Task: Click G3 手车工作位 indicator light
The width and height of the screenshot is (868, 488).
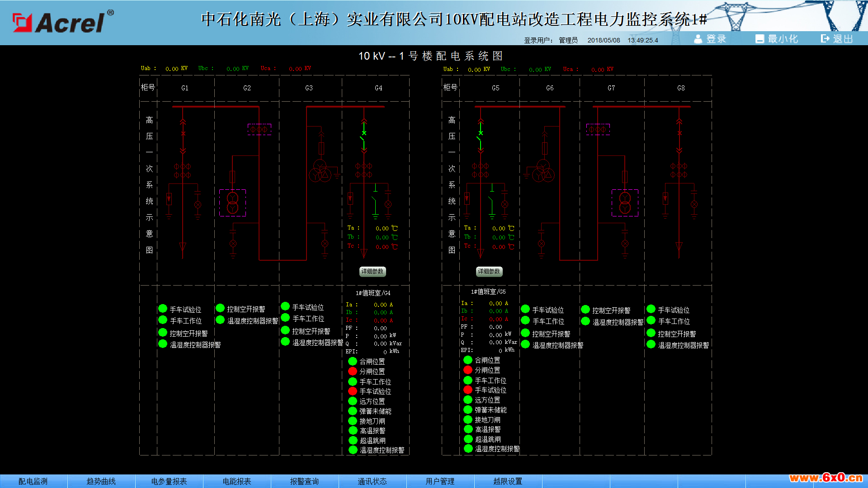Action: tap(285, 318)
